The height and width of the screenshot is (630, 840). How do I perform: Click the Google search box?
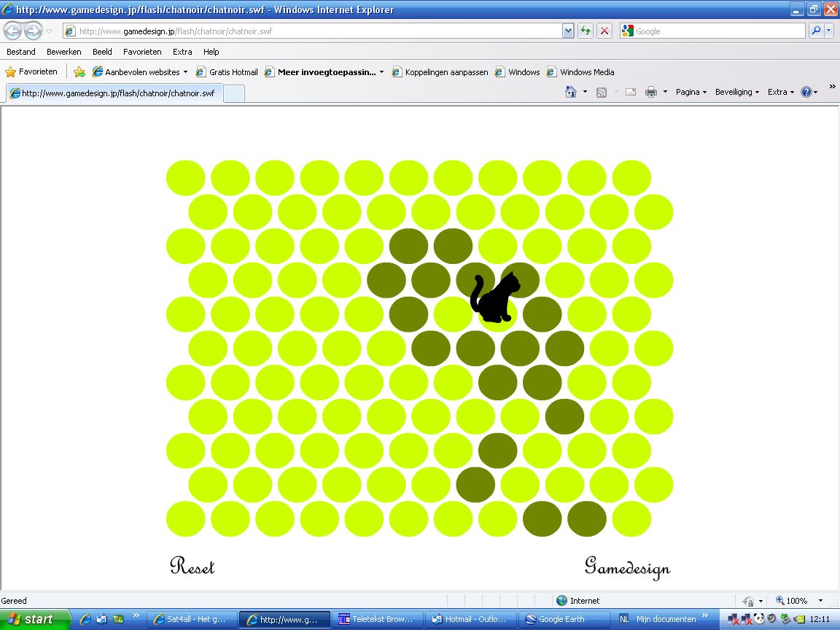click(x=713, y=31)
